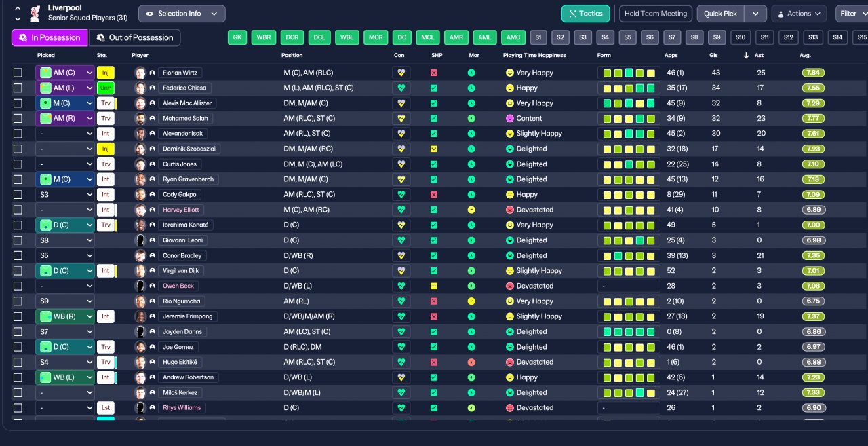Image resolution: width=868 pixels, height=446 pixels.
Task: Open Florian Wirtz's AM (C) picked dropdown
Action: pos(64,73)
